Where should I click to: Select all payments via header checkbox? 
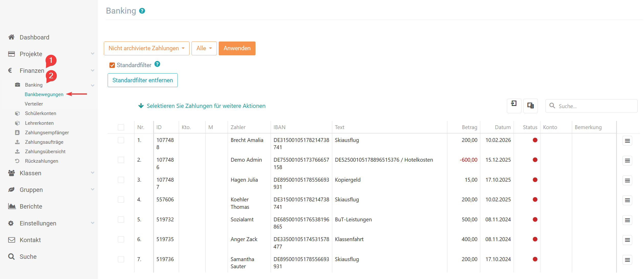(121, 127)
